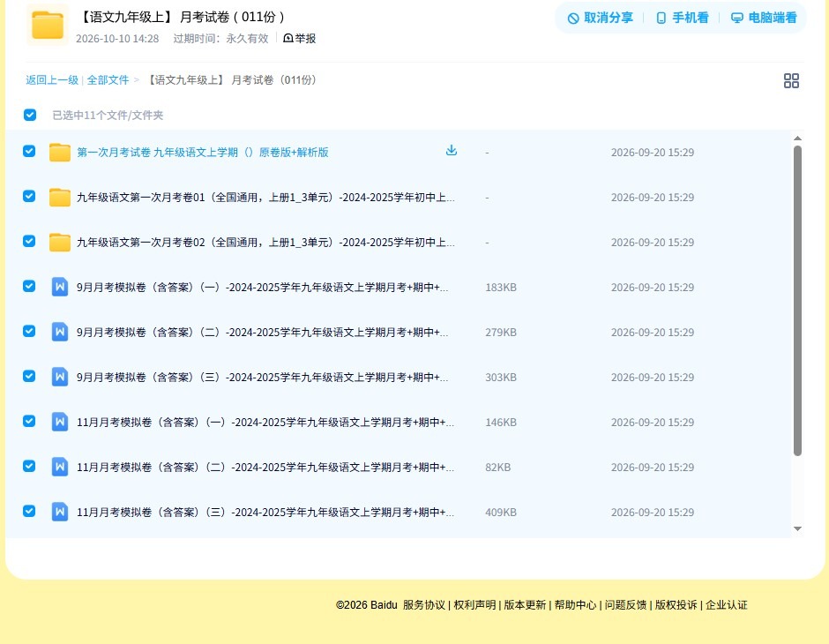The height and width of the screenshot is (644, 829).
Task: Open file 11月月考模拟卷（含答案）（三）
Action: (265, 512)
